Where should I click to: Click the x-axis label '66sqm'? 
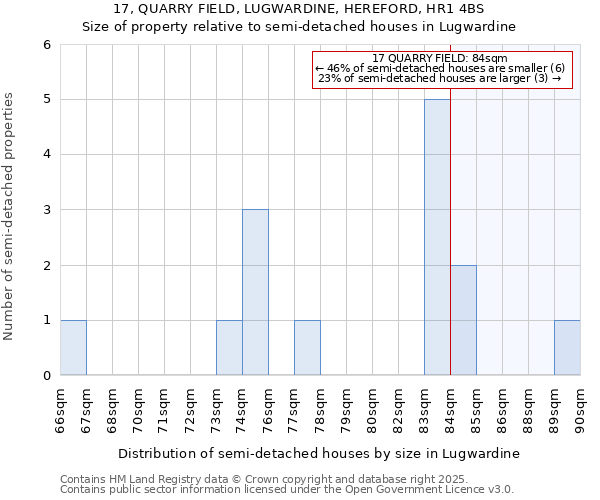point(60,411)
